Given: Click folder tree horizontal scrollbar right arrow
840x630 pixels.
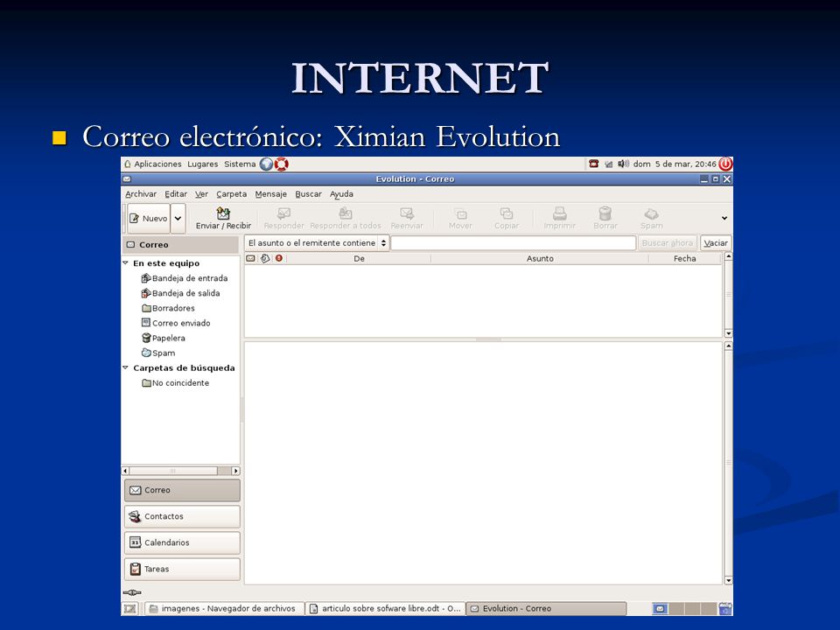Looking at the screenshot, I should (235, 471).
